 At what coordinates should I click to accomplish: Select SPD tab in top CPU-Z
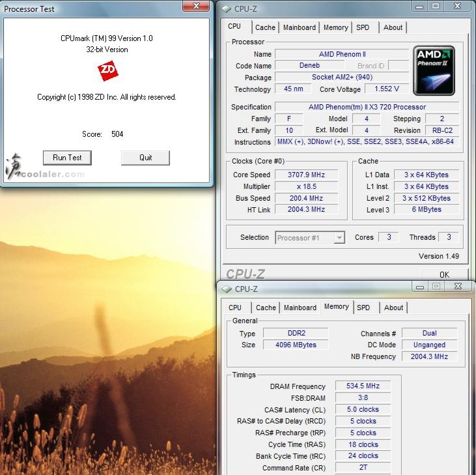(x=365, y=27)
